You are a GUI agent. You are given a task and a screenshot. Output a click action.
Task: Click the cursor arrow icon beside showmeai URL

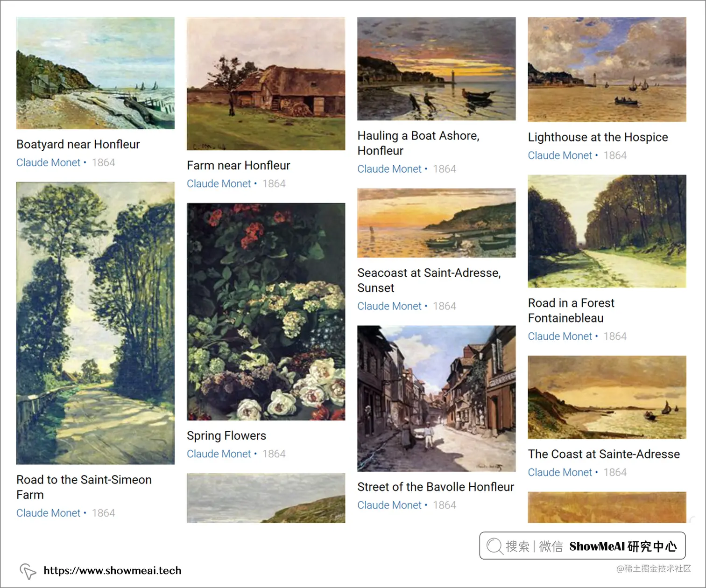[x=28, y=571]
